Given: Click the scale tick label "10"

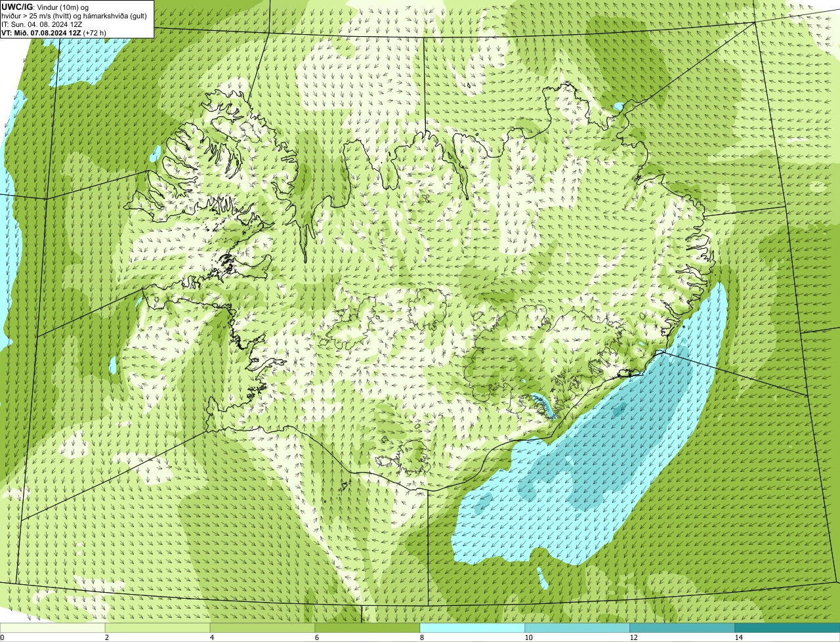Looking at the screenshot, I should click(528, 637).
